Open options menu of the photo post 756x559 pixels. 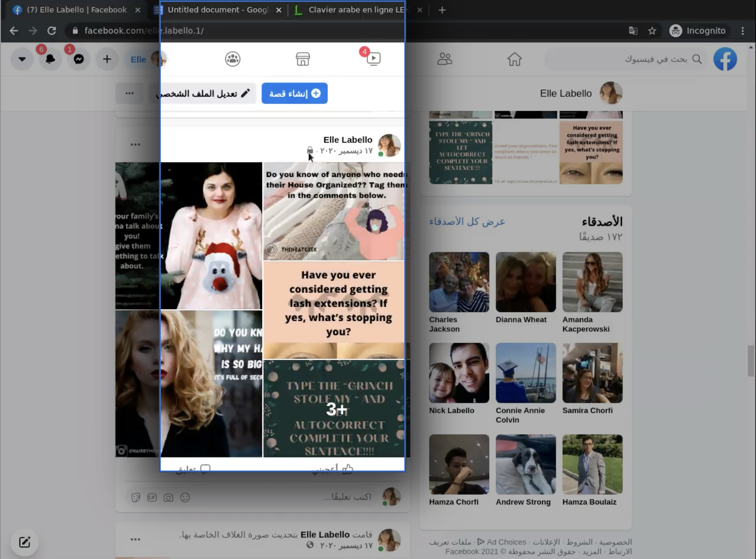pyautogui.click(x=135, y=144)
